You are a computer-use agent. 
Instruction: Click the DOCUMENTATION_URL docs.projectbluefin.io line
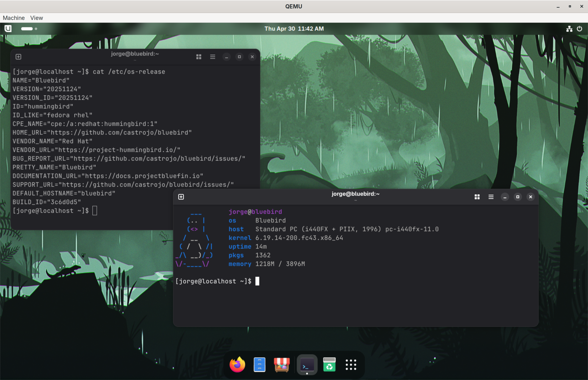[x=108, y=176]
